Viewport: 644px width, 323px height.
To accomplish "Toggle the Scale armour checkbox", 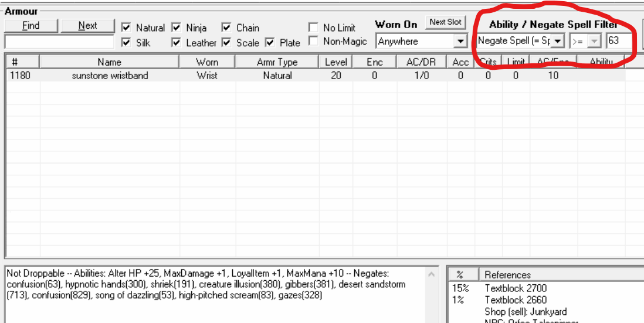I will tap(226, 43).
